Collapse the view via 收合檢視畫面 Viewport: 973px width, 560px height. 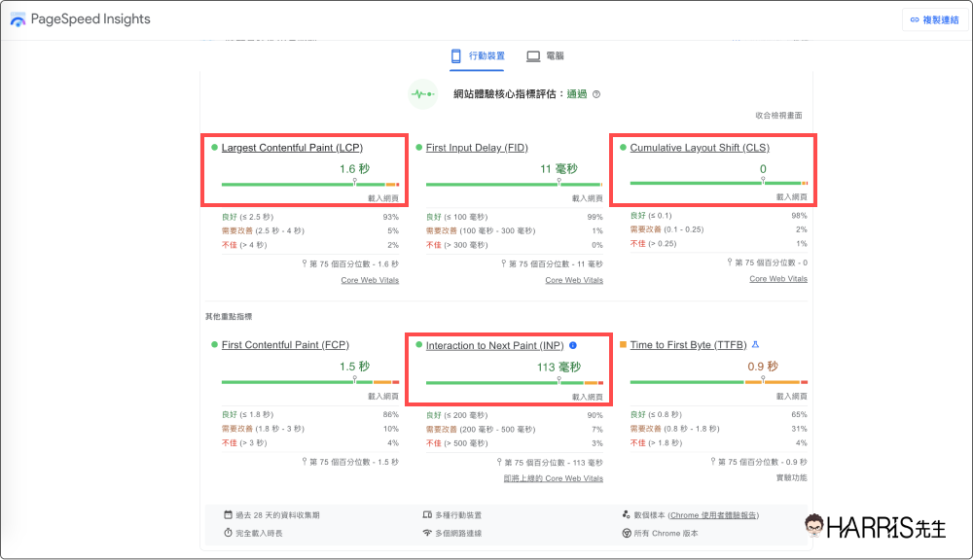coord(778,116)
